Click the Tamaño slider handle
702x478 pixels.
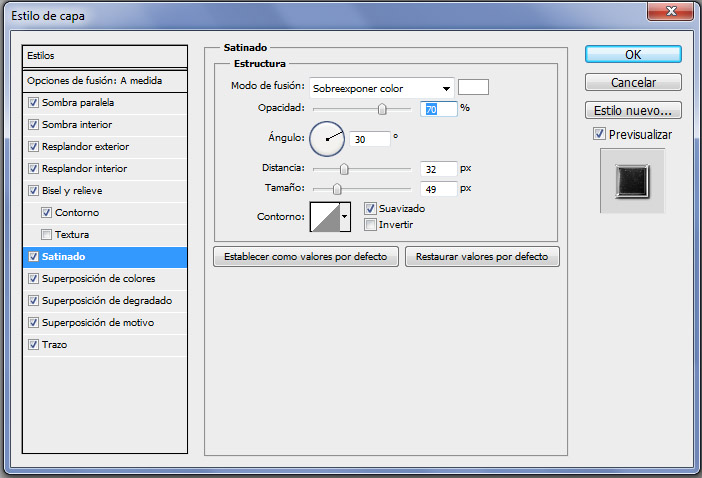pos(337,189)
